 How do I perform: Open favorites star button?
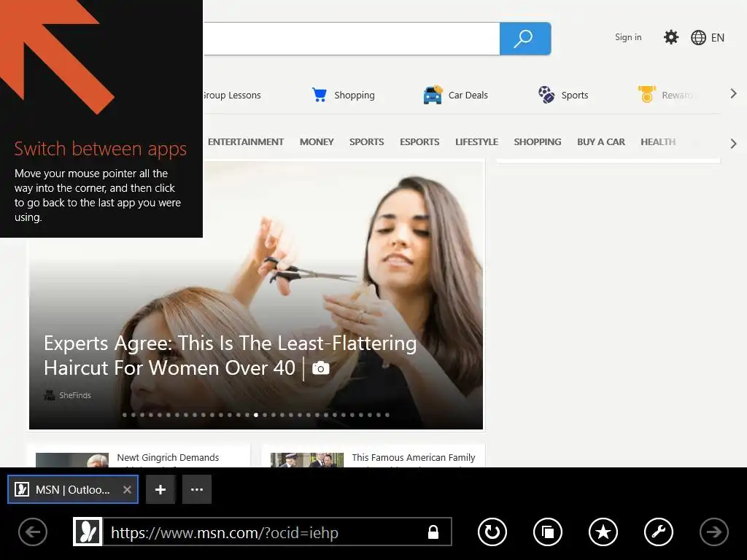603,532
